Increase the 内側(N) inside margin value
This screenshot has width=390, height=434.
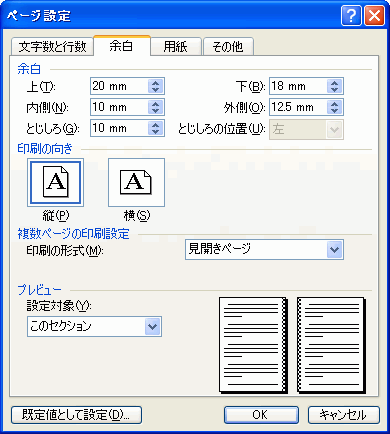[x=156, y=104]
